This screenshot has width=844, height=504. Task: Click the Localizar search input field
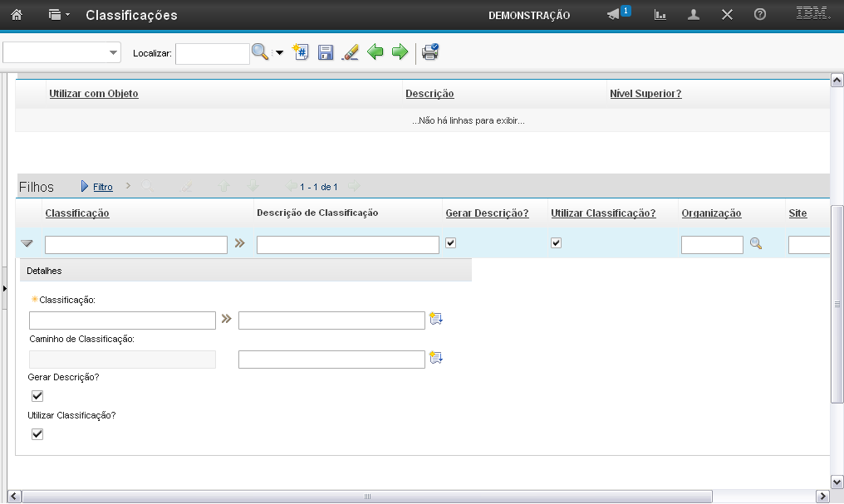coord(212,53)
